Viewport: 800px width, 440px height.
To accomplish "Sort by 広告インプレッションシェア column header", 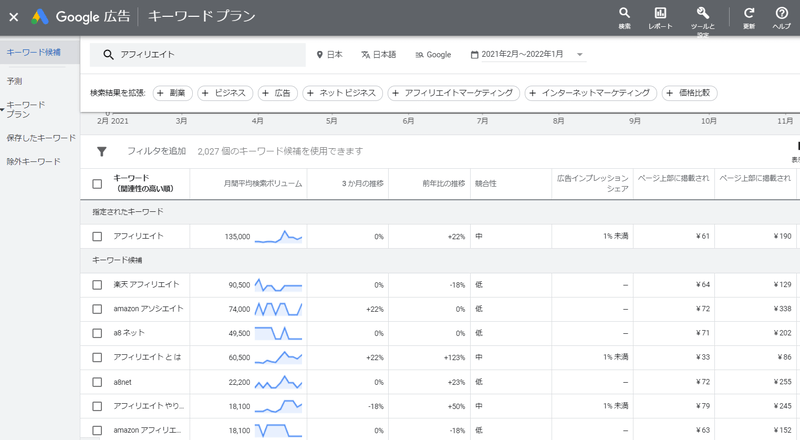I will point(592,183).
